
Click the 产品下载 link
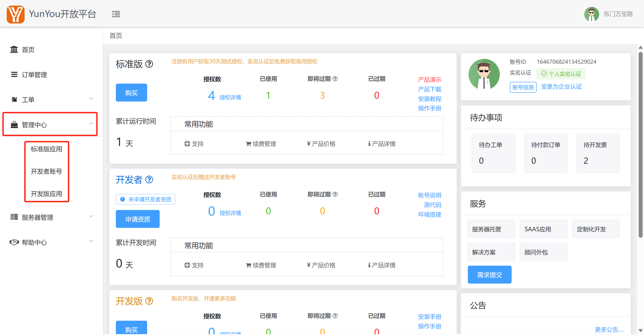coord(430,89)
